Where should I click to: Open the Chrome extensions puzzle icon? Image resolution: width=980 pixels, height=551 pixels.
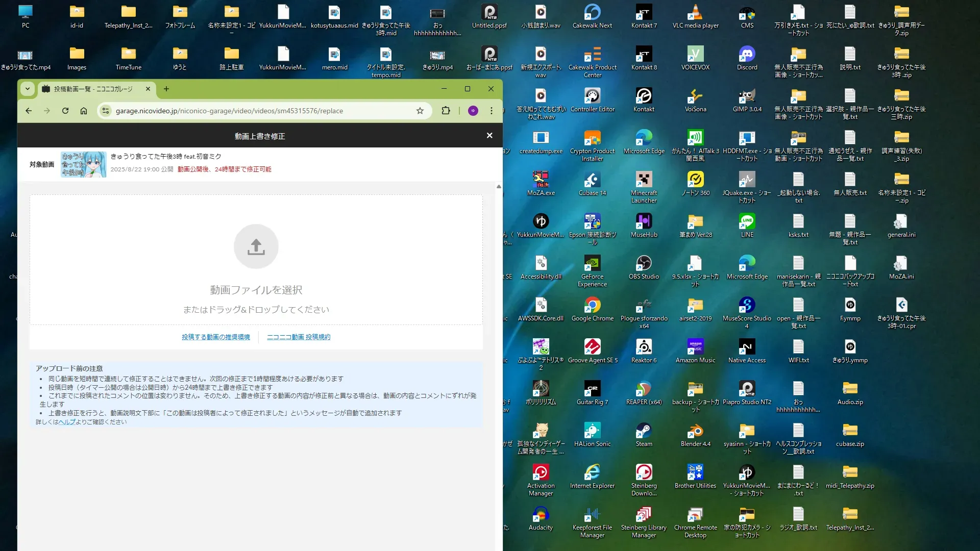pos(446,111)
